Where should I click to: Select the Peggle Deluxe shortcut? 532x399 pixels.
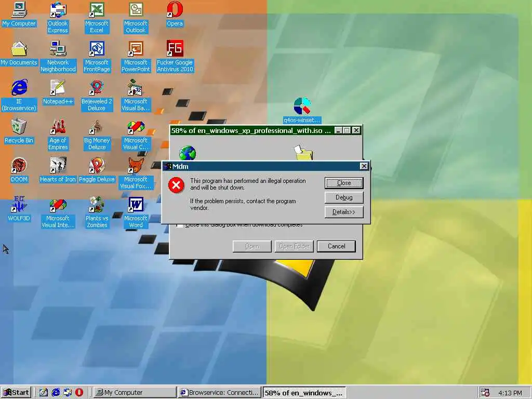tap(97, 170)
